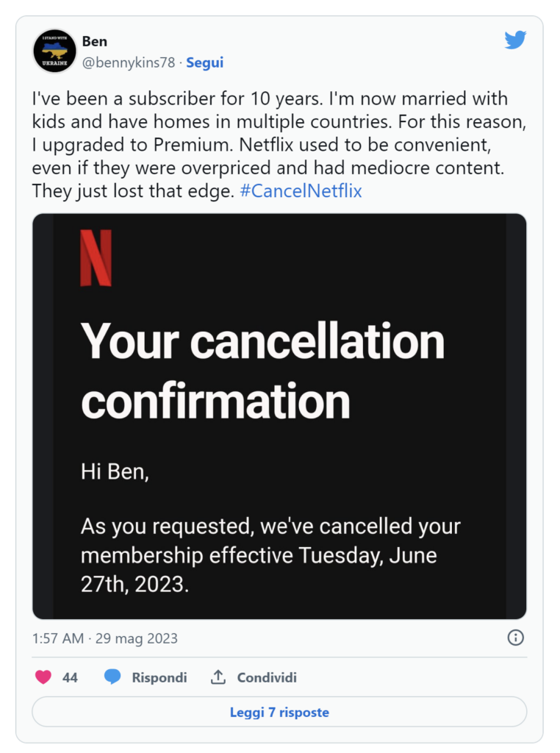
Task: Click the Condividi share label
Action: (267, 677)
